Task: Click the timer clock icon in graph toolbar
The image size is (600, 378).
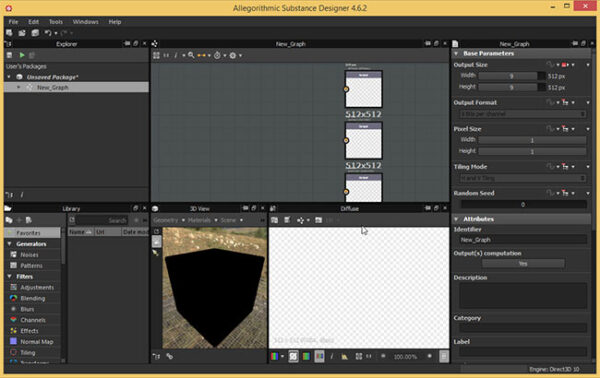Action: [217, 55]
